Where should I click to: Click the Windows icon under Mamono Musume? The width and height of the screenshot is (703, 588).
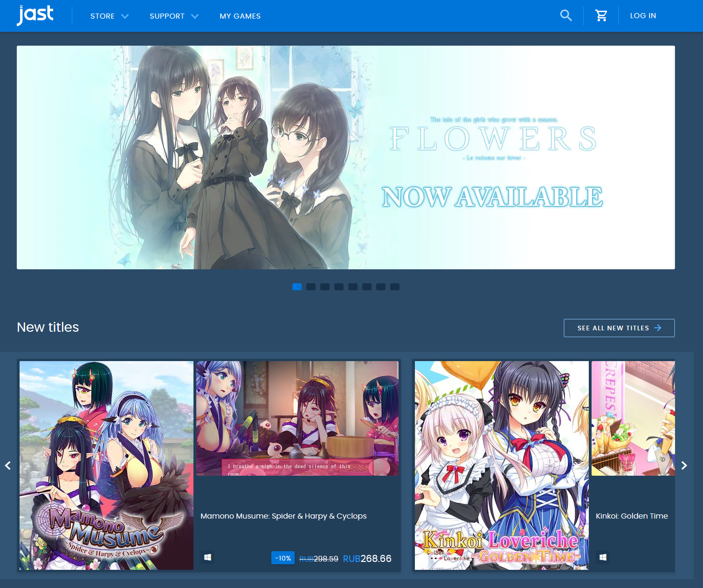[208, 557]
